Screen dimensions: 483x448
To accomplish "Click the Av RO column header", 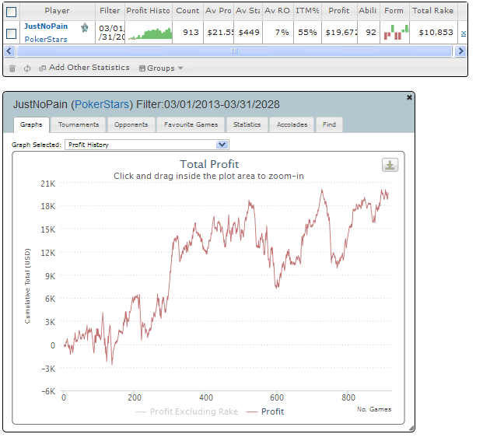I will pyautogui.click(x=278, y=11).
